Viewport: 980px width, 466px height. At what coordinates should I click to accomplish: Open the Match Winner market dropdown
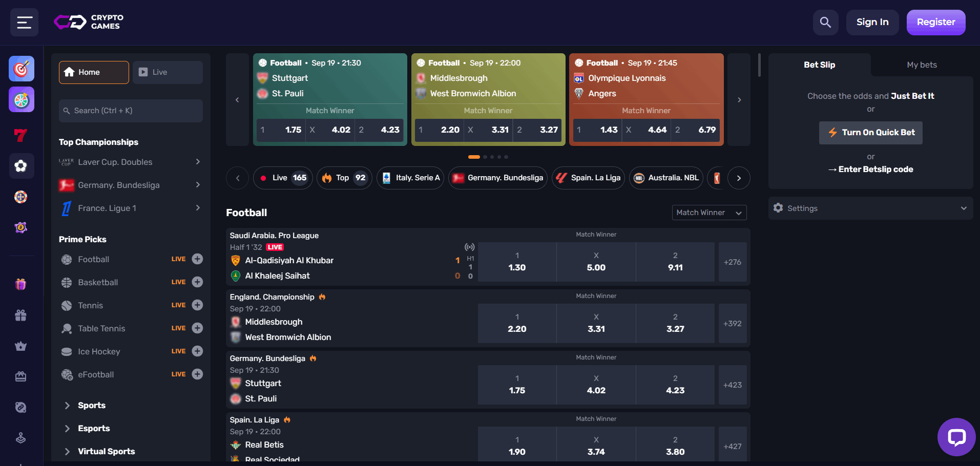tap(709, 213)
